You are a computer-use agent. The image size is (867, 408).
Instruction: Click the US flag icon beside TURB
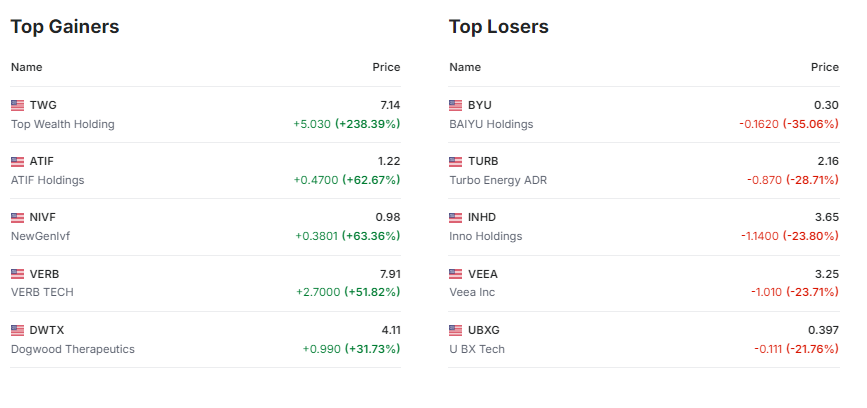(456, 161)
